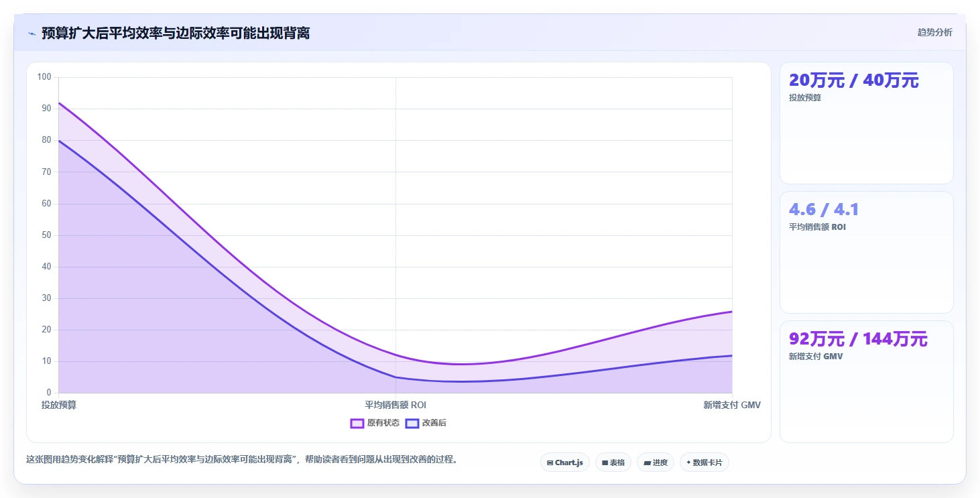Screen dimensions: 980x498
Task: Toggle the 原有状态 legend item
Action: [375, 423]
